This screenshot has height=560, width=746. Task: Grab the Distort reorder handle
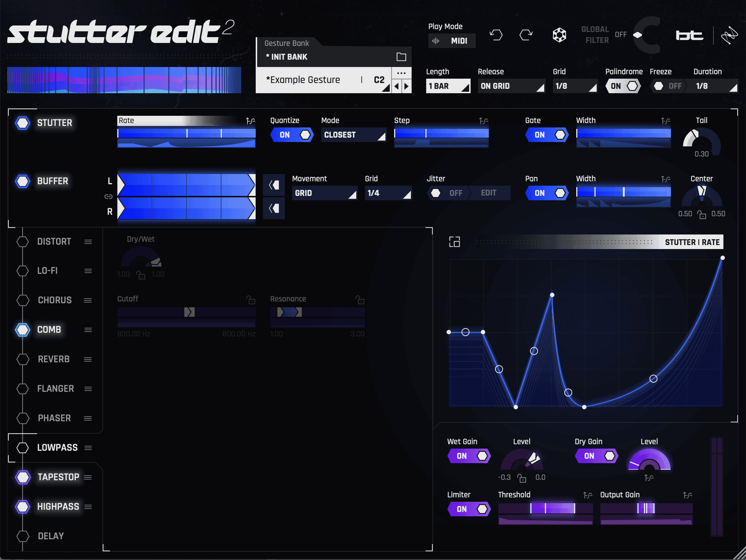88,242
